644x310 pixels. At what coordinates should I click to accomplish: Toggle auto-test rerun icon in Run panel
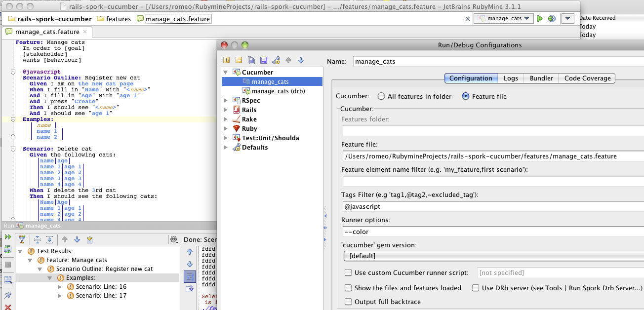click(7, 249)
